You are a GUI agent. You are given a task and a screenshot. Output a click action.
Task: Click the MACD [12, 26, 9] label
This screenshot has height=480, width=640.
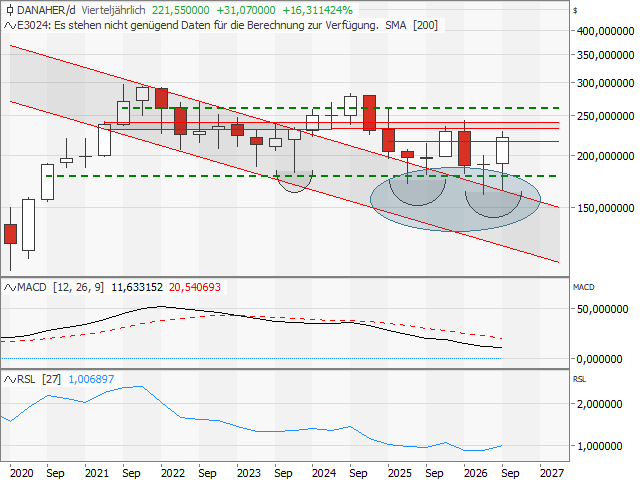click(60, 287)
